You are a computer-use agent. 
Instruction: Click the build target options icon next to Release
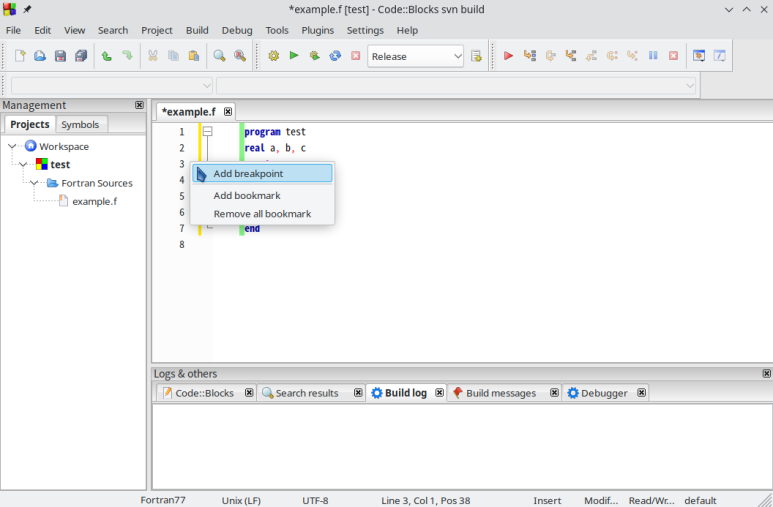tap(476, 56)
